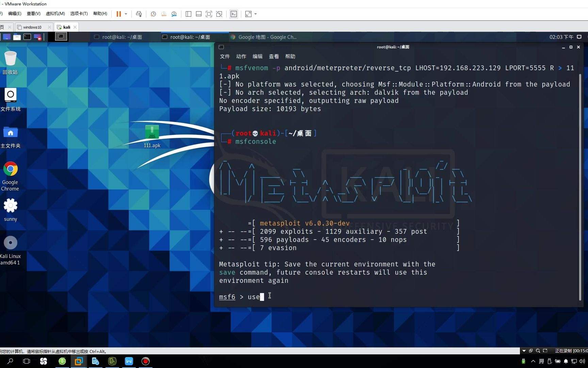Expand the hidden tray icons chevron
The width and height of the screenshot is (588, 368).
(533, 361)
